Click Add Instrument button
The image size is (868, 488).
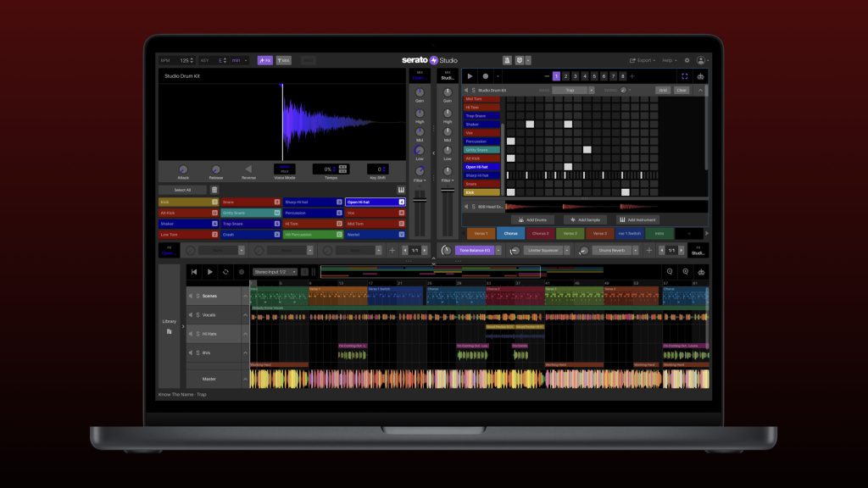tap(637, 219)
